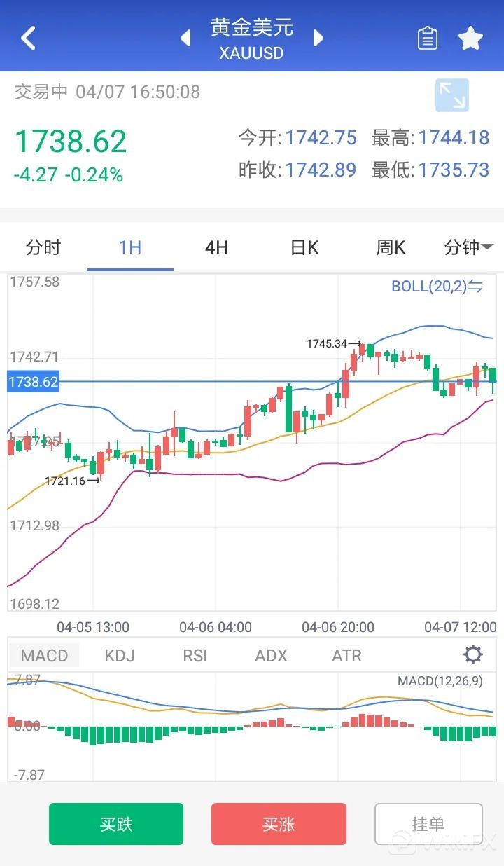The width and height of the screenshot is (504, 866).
Task: Switch to 周K weekly chart
Action: pos(391,247)
